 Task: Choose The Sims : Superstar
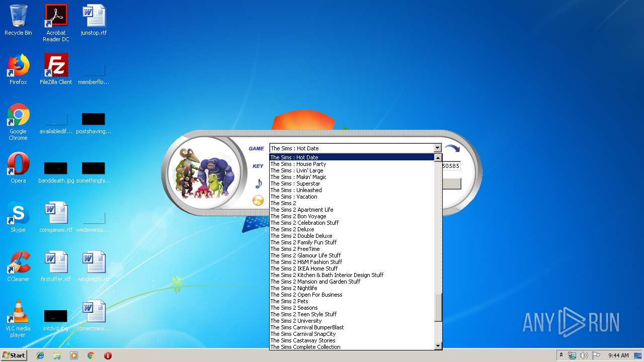[x=352, y=184]
